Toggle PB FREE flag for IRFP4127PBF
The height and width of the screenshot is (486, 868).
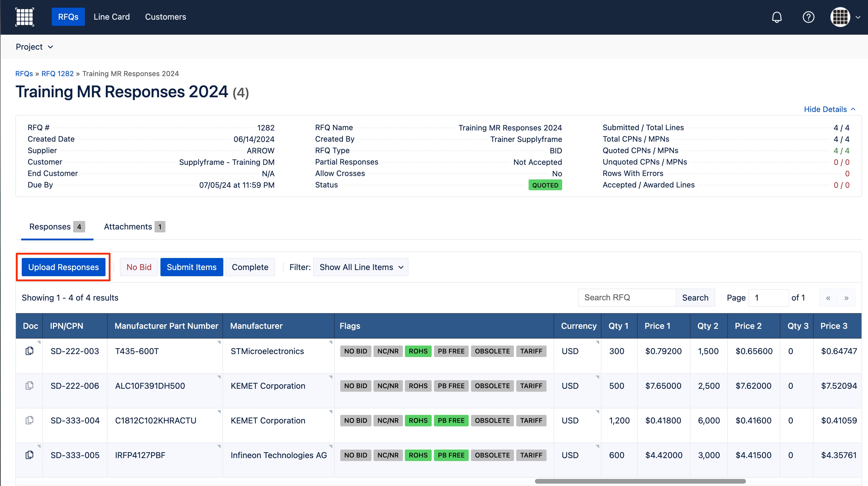point(451,455)
